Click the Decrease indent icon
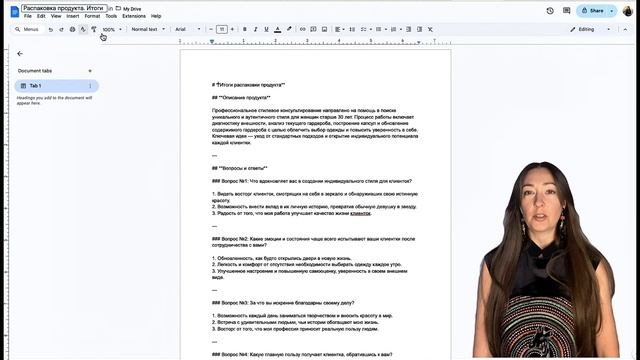The height and width of the screenshot is (360, 640). click(x=409, y=29)
